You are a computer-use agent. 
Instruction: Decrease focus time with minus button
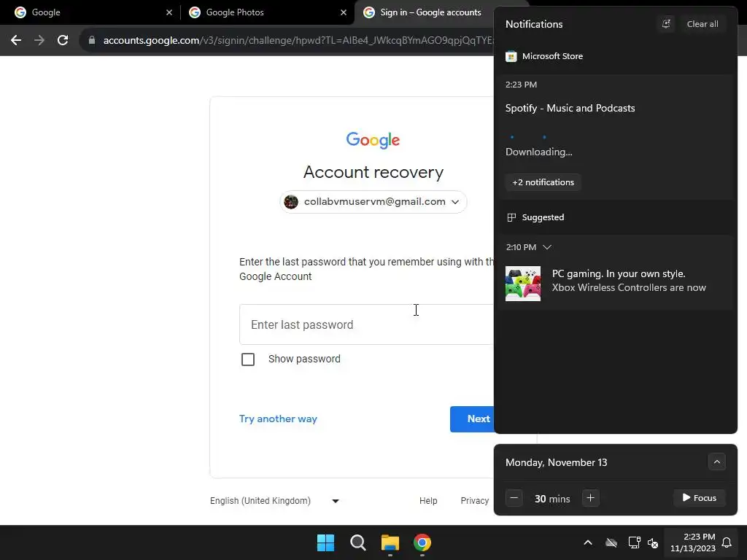tap(514, 498)
